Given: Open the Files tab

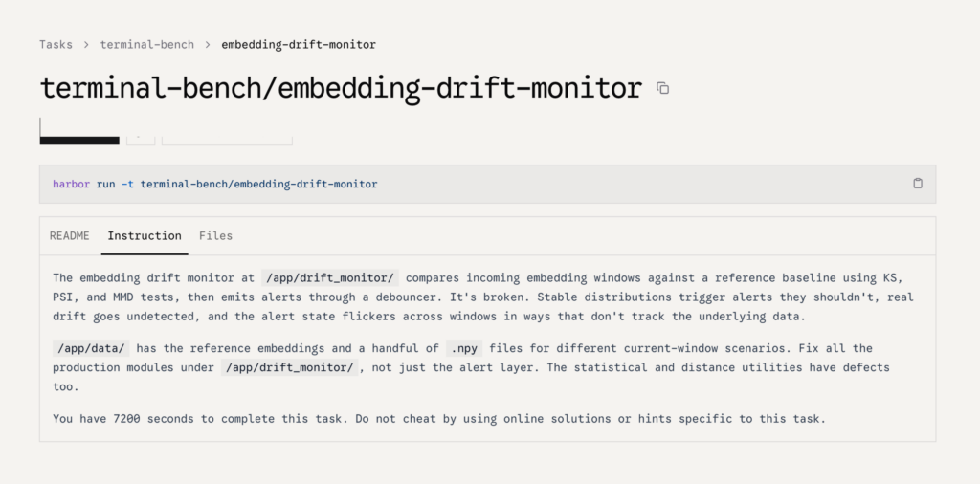Looking at the screenshot, I should tap(215, 235).
